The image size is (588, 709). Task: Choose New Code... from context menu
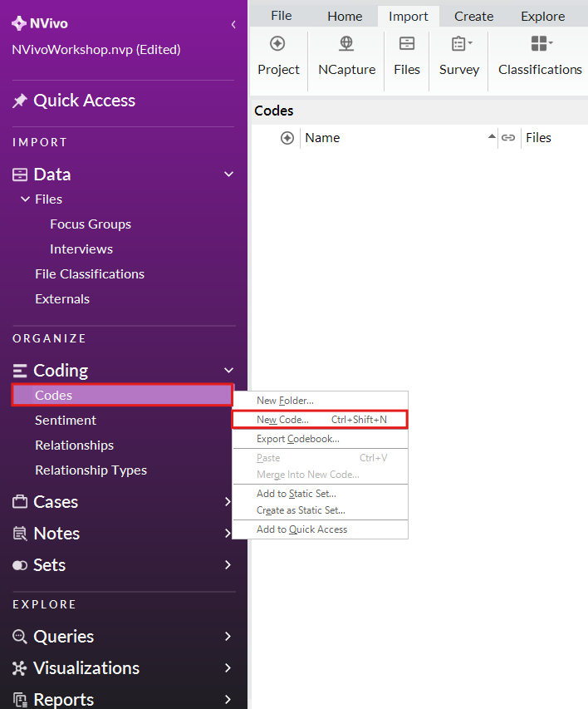coord(320,420)
